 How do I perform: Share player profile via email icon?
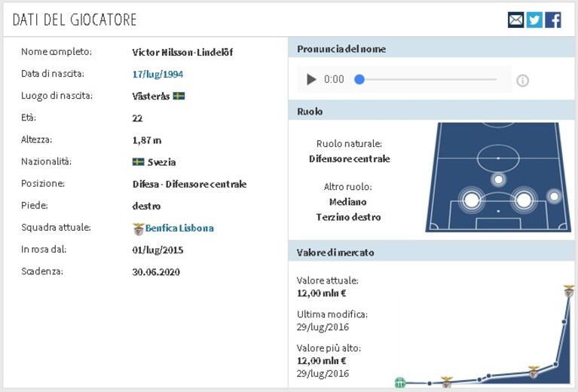pyautogui.click(x=515, y=20)
